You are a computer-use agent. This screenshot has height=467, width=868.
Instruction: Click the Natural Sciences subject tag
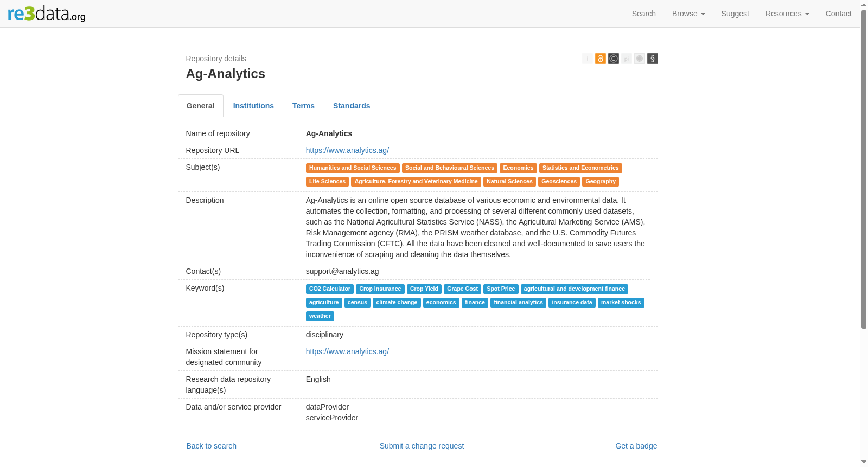pos(509,182)
